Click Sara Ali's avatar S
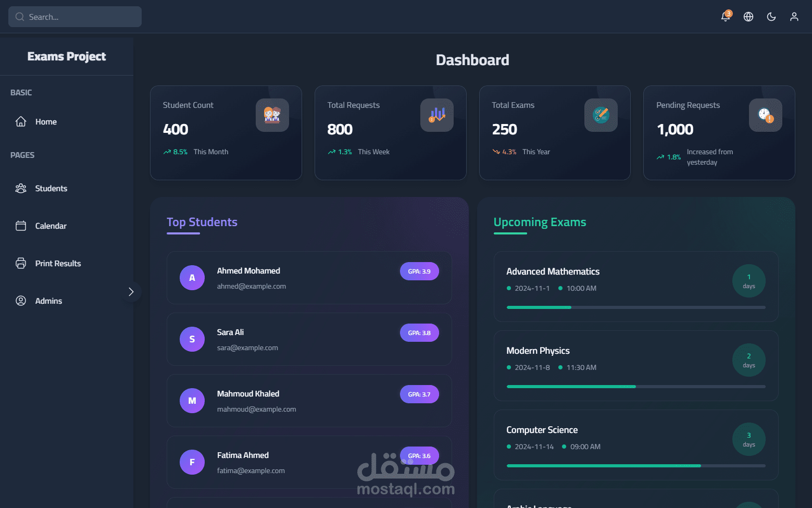 point(192,339)
